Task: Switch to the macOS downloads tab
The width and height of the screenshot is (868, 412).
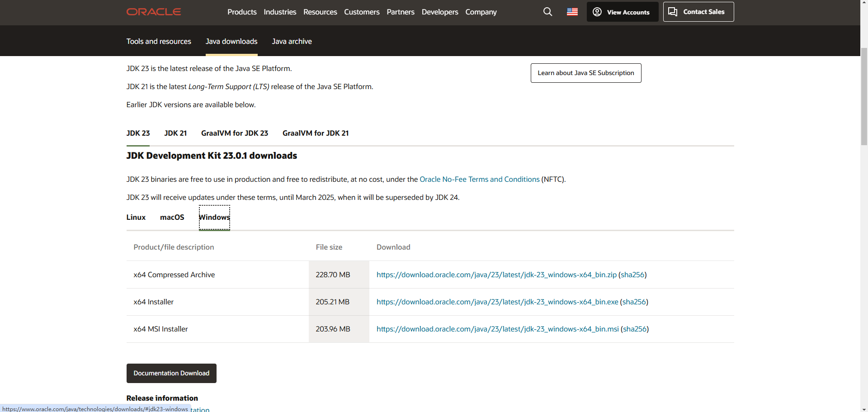Action: tap(172, 218)
